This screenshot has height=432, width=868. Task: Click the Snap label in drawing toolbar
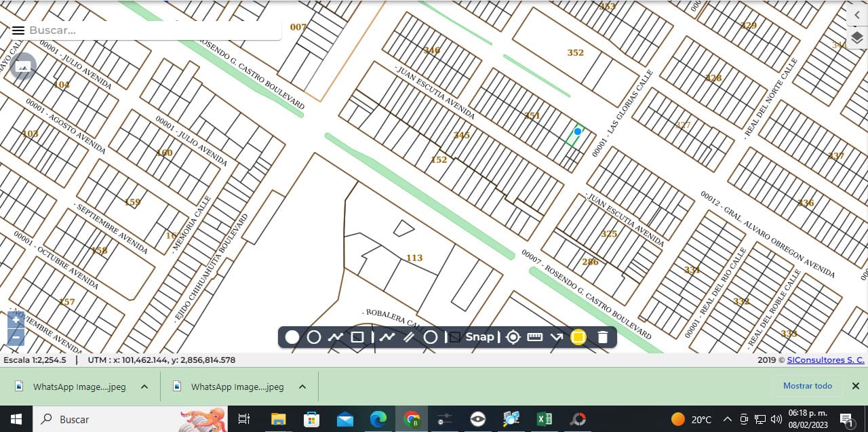[479, 337]
